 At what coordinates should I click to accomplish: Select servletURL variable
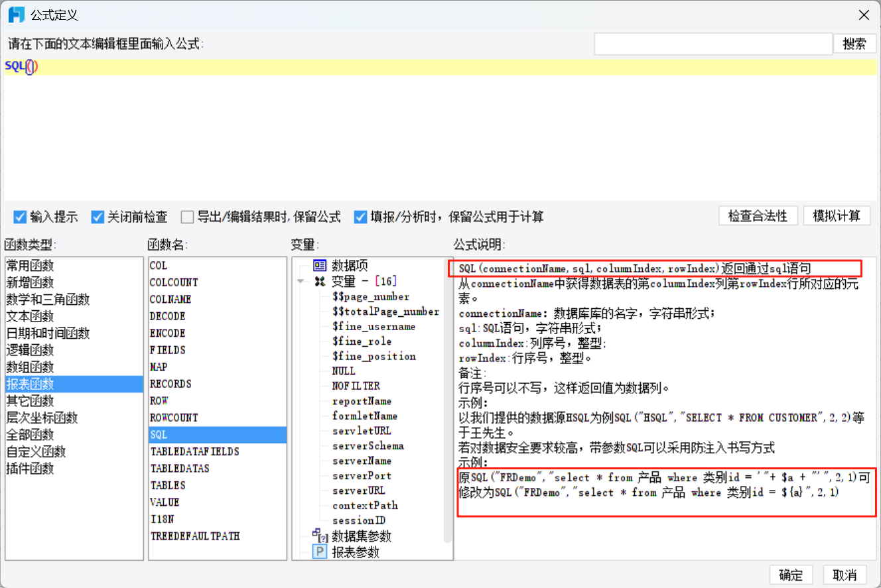pos(362,431)
